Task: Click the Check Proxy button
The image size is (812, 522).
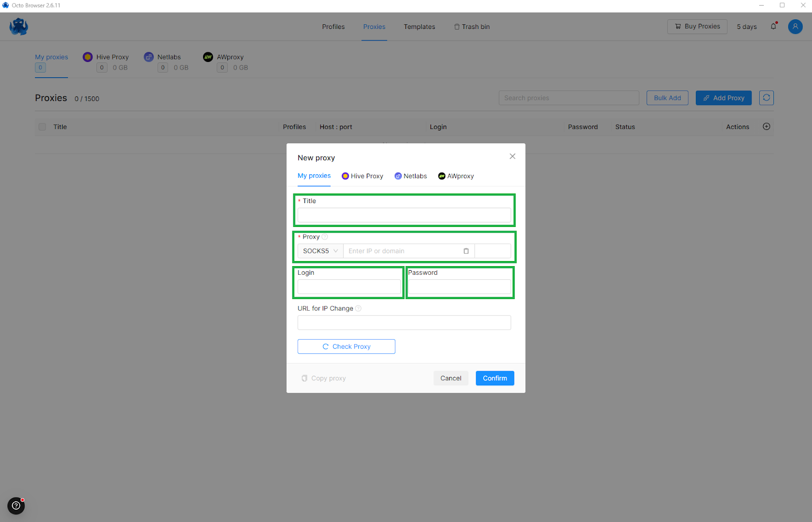Action: pyautogui.click(x=346, y=346)
